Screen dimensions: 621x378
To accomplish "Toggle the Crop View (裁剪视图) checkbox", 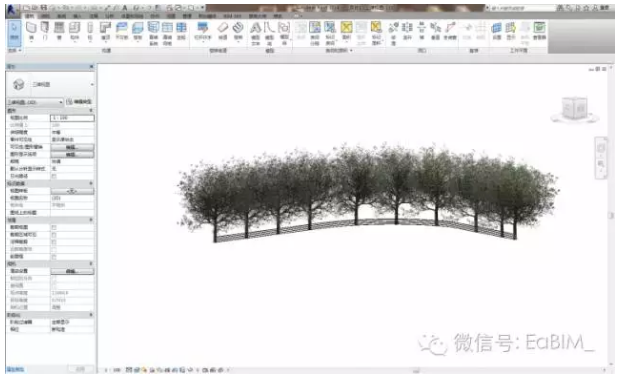I will pyautogui.click(x=54, y=227).
